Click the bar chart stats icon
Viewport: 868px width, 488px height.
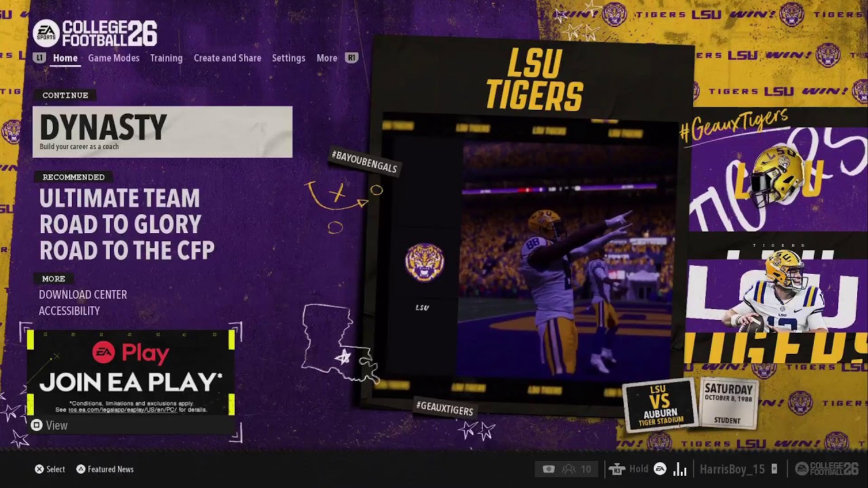point(680,469)
